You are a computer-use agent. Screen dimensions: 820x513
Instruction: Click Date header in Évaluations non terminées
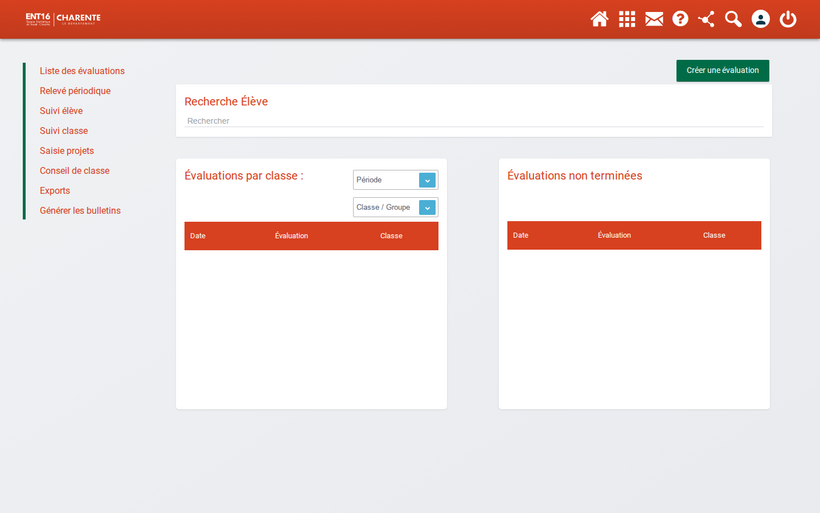click(520, 235)
